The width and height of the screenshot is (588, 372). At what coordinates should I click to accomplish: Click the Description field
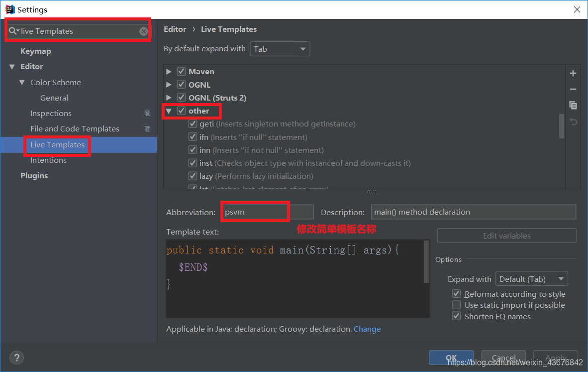[x=473, y=212]
